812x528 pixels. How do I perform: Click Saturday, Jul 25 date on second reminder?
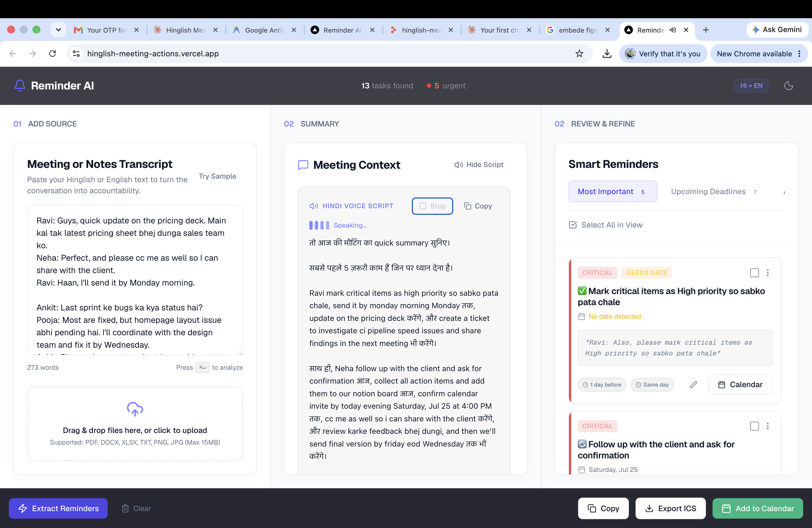tap(613, 470)
